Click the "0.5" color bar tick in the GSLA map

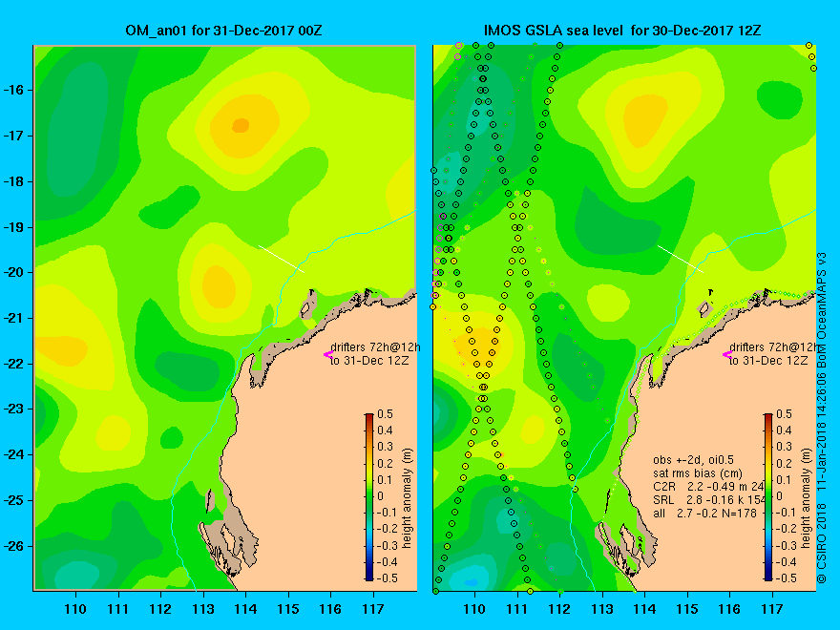pyautogui.click(x=784, y=414)
